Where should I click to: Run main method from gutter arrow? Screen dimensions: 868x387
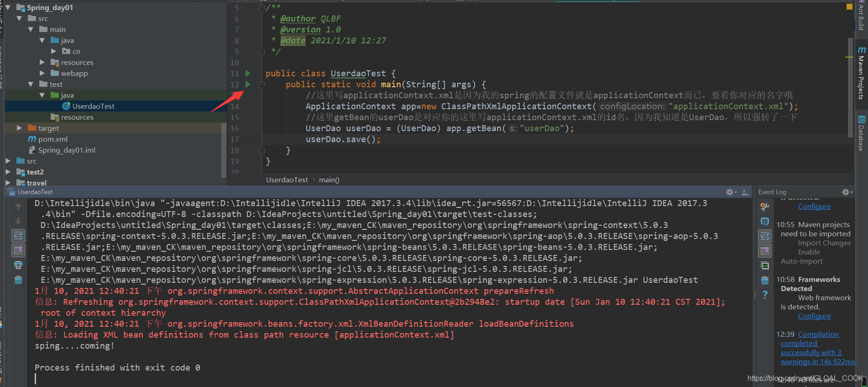point(248,84)
